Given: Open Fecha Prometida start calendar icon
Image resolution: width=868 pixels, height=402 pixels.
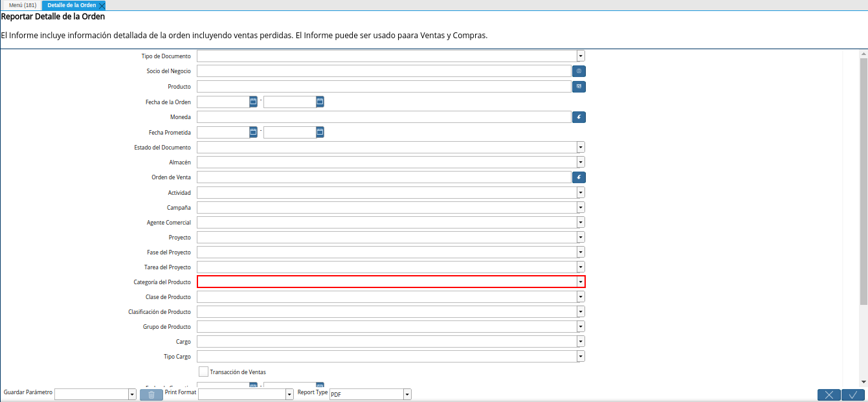Looking at the screenshot, I should coord(253,132).
